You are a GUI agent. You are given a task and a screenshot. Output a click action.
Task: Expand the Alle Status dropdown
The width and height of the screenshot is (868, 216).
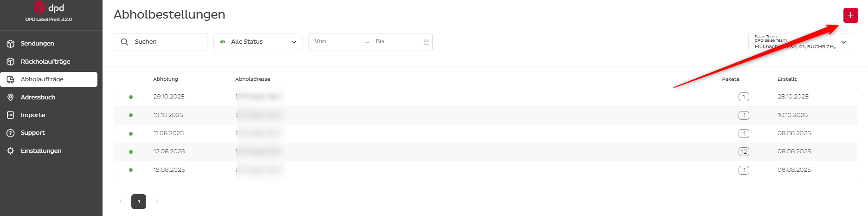[x=258, y=42]
